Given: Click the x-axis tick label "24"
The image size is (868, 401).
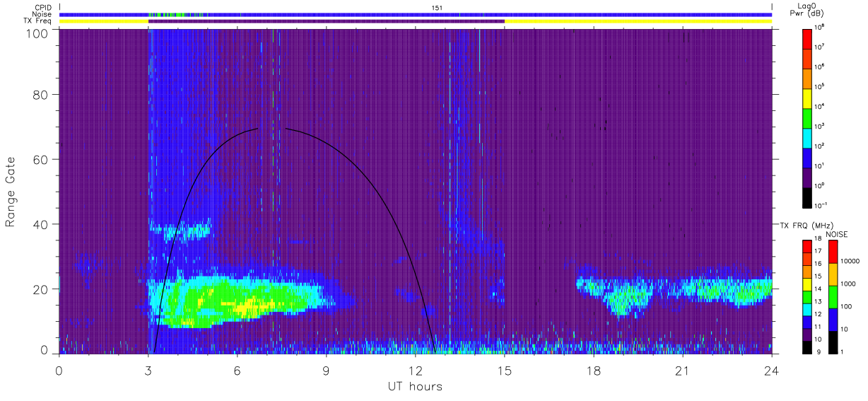Looking at the screenshot, I should click(771, 371).
